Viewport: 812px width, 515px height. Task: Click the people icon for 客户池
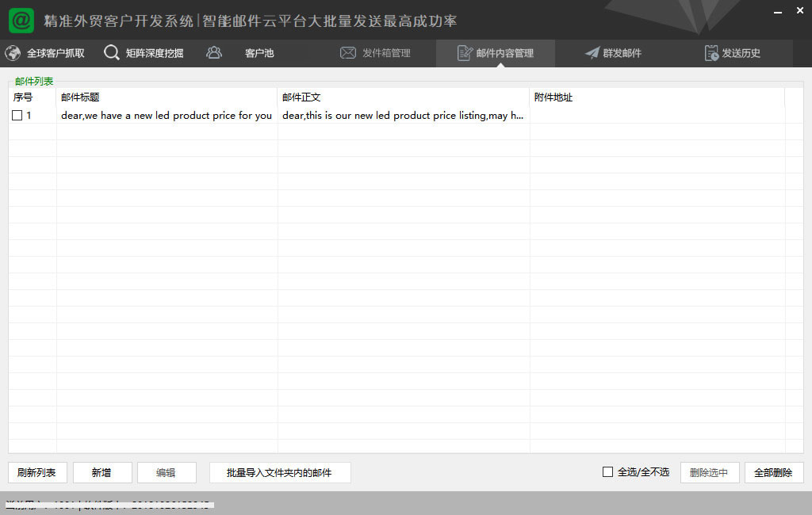(x=214, y=53)
